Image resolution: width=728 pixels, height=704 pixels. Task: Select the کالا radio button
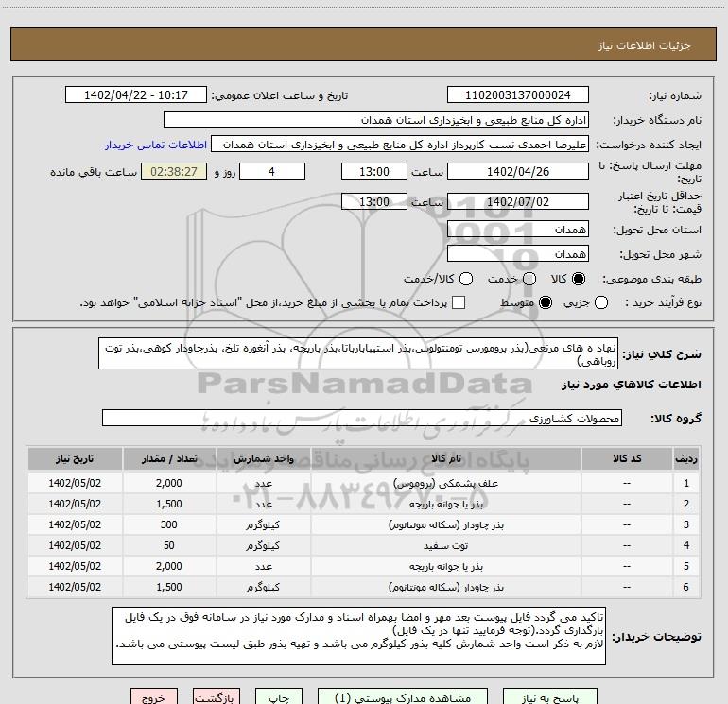(x=579, y=279)
